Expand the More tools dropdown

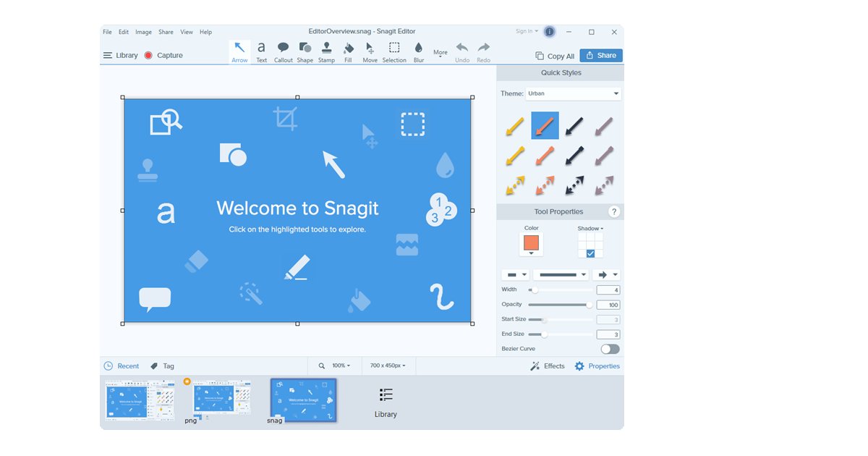[x=441, y=54]
